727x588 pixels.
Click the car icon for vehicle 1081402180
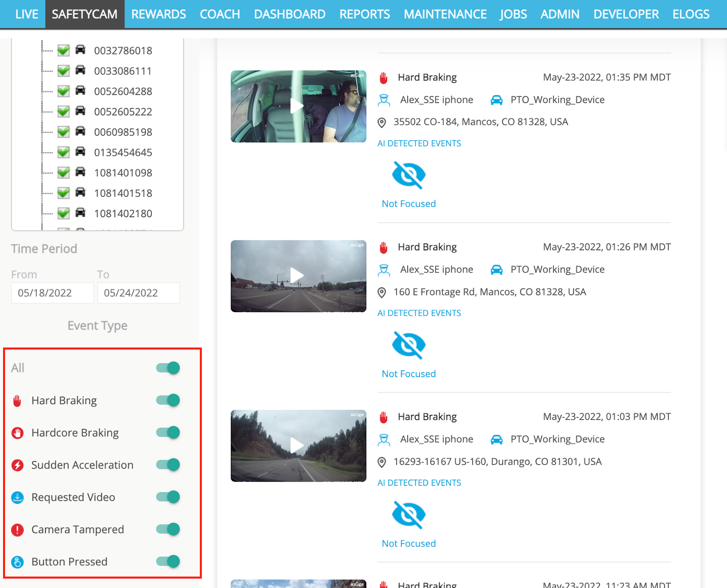80,212
